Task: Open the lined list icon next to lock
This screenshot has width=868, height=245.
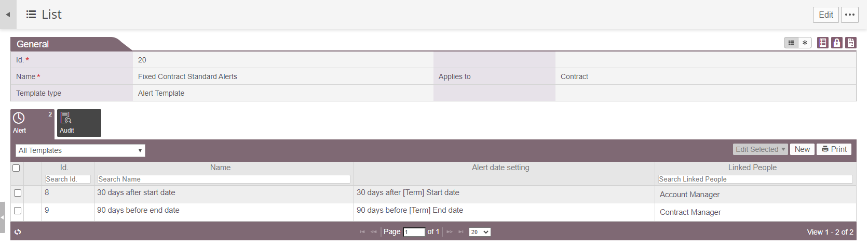Action: [823, 43]
